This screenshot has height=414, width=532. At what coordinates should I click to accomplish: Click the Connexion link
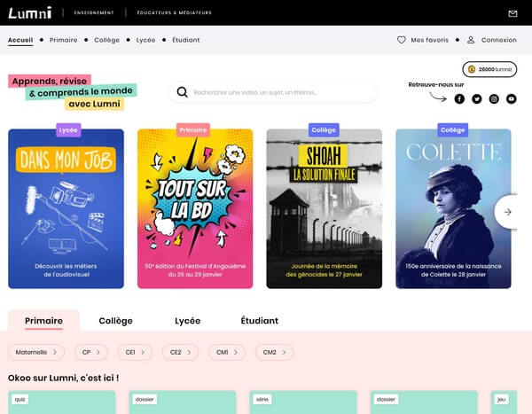(498, 40)
